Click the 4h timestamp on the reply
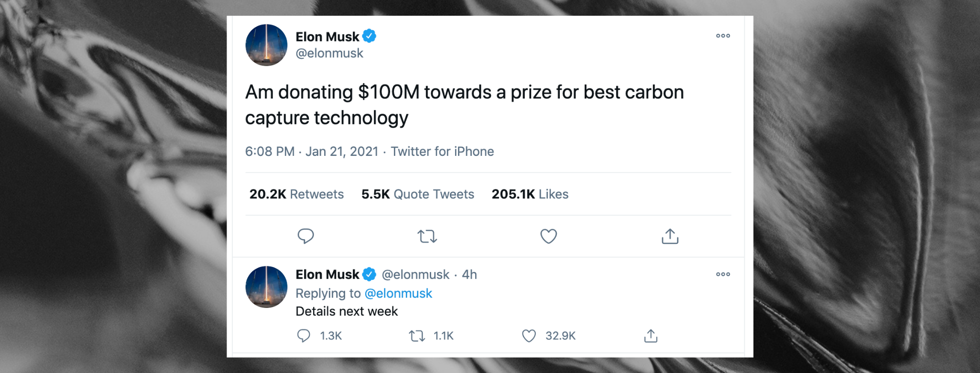 pos(469,274)
